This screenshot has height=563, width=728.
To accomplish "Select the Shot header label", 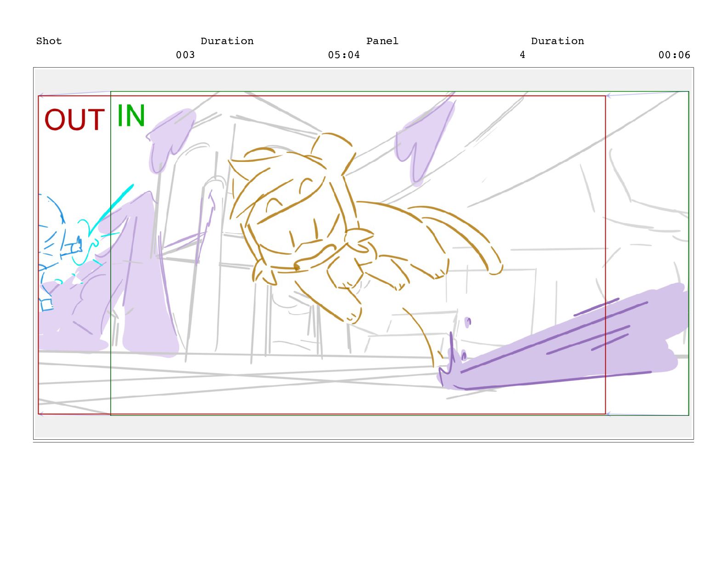I will (49, 41).
